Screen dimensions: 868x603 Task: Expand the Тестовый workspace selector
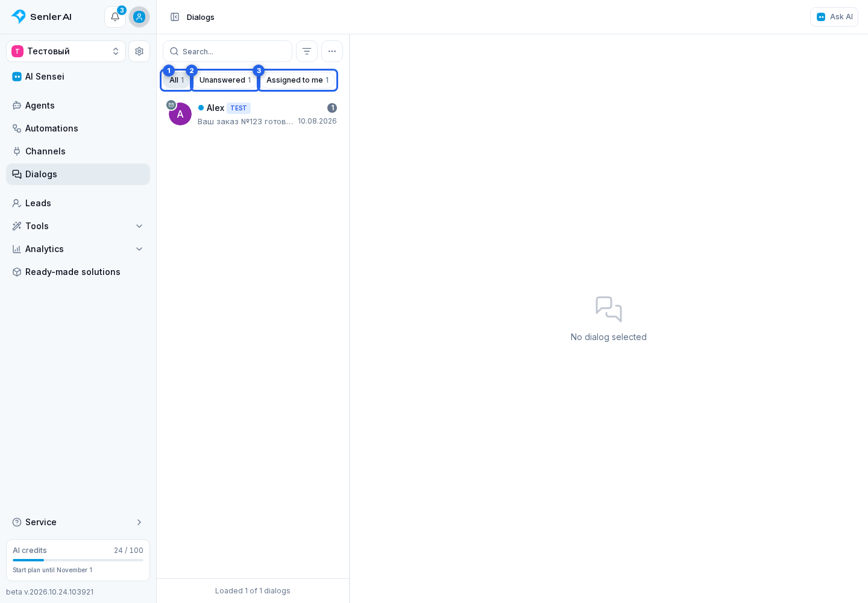[66, 51]
